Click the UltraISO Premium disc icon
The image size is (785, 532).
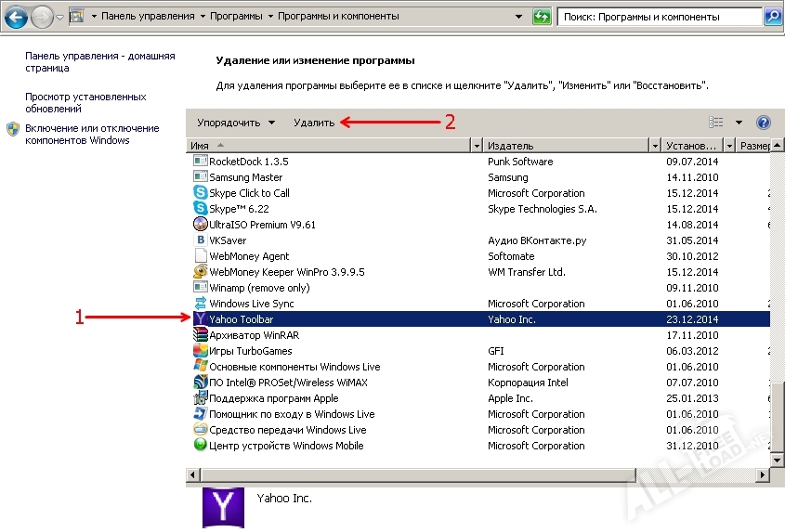(x=201, y=224)
